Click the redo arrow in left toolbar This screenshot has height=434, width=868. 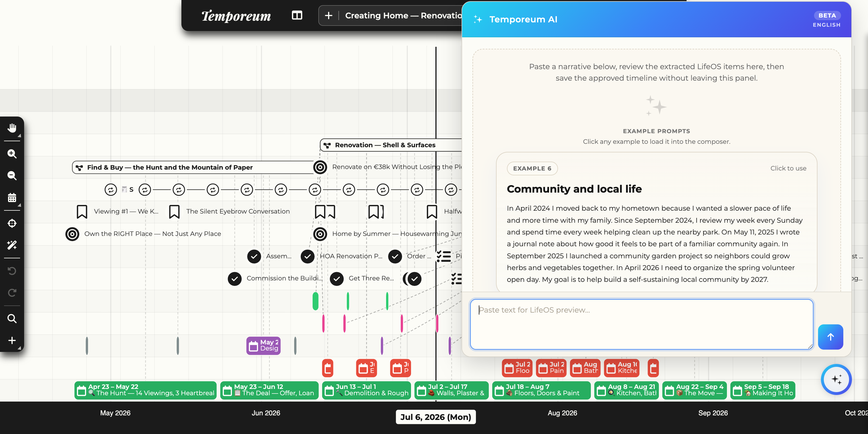tap(12, 293)
